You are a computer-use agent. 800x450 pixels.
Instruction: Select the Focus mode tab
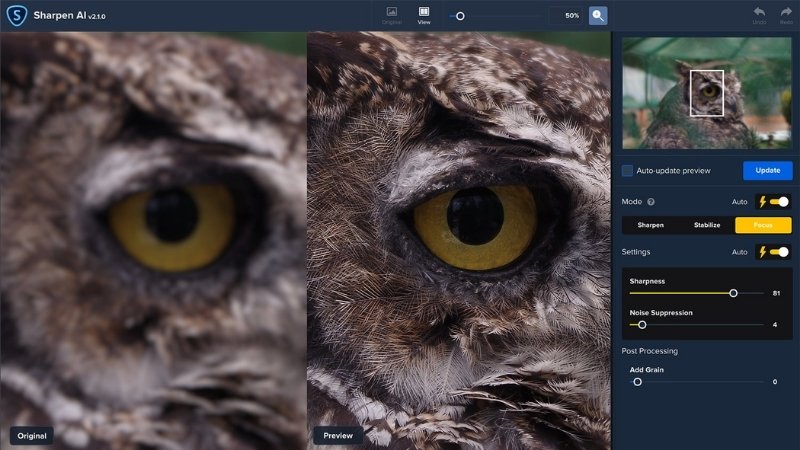(x=763, y=225)
